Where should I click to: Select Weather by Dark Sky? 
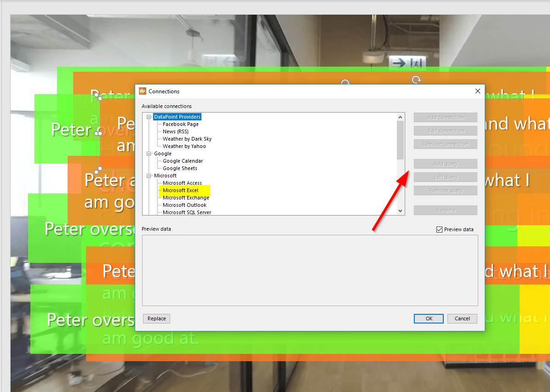pyautogui.click(x=187, y=139)
